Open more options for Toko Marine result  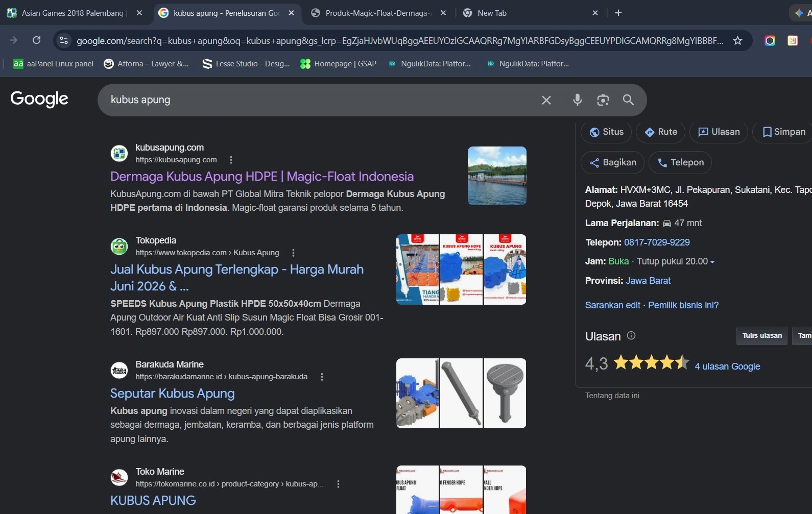tap(338, 484)
